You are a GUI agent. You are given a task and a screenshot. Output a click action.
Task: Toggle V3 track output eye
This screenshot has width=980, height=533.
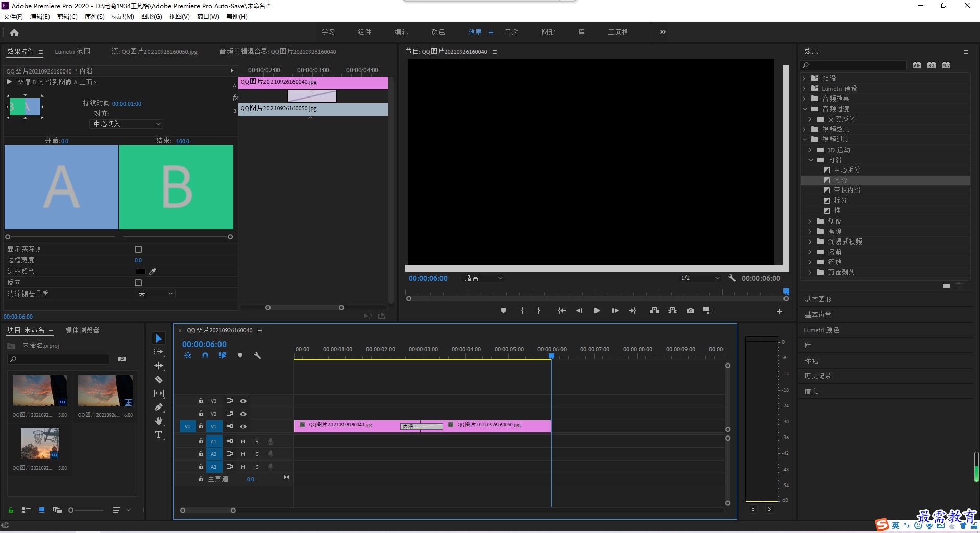243,401
